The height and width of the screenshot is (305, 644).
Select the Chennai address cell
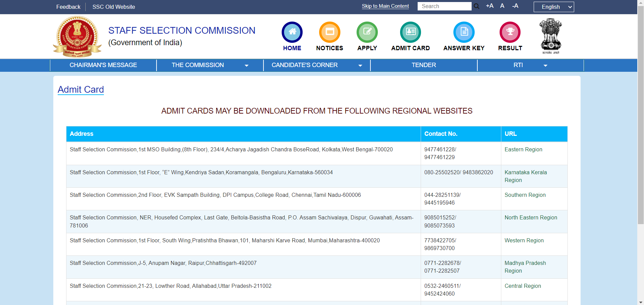click(244, 199)
